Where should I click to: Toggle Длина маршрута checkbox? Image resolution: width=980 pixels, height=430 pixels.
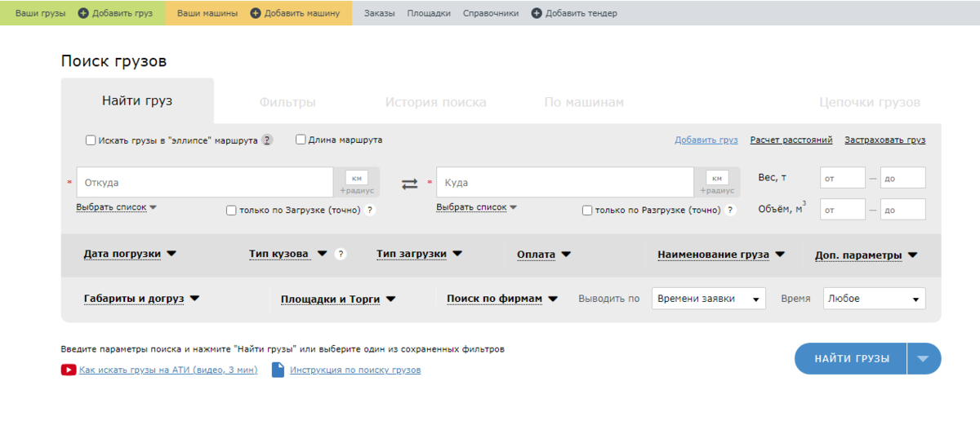301,140
